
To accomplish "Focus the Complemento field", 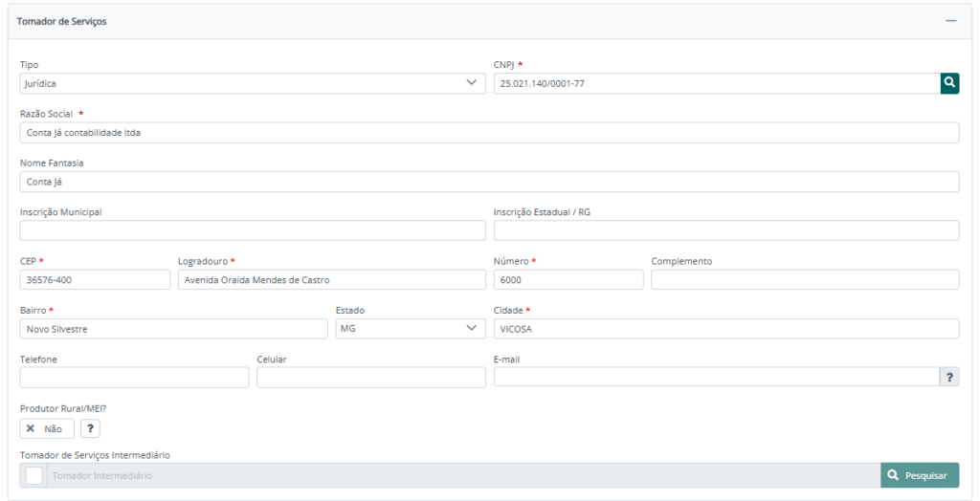I will point(804,279).
